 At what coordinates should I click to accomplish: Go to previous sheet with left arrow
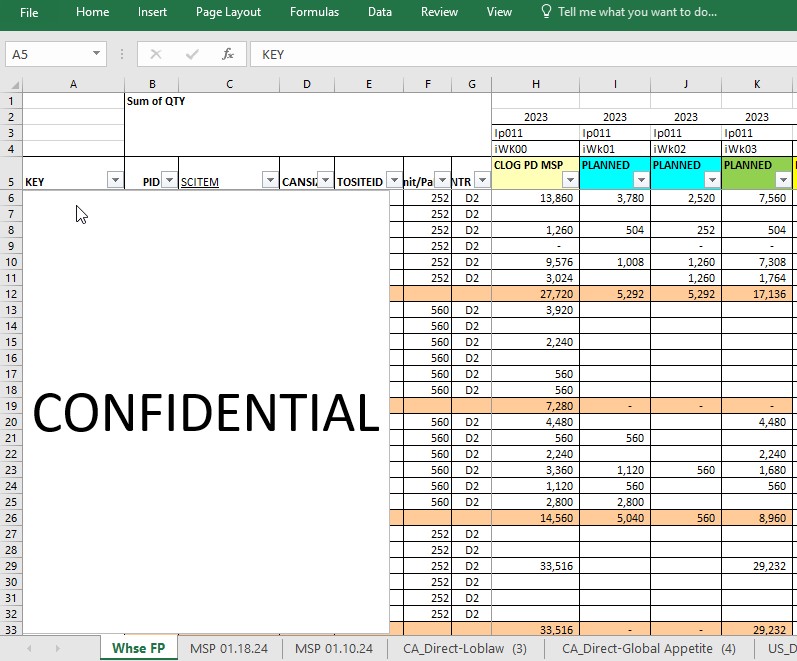(29, 648)
